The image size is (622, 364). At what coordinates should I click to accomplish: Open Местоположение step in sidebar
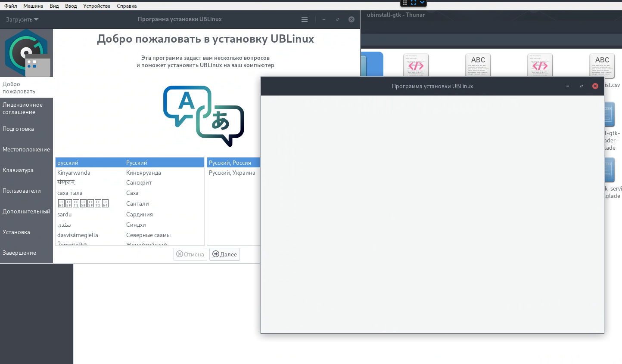pos(26,149)
